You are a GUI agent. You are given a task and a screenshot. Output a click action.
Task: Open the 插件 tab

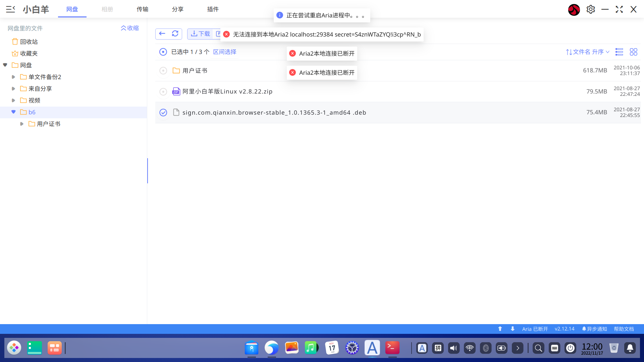pyautogui.click(x=213, y=9)
